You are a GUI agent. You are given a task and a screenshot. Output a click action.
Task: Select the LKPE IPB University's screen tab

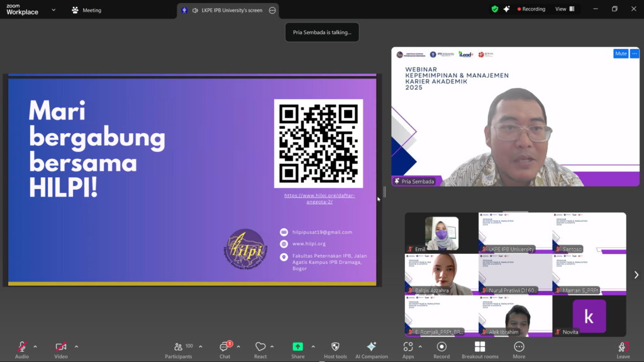tap(228, 10)
